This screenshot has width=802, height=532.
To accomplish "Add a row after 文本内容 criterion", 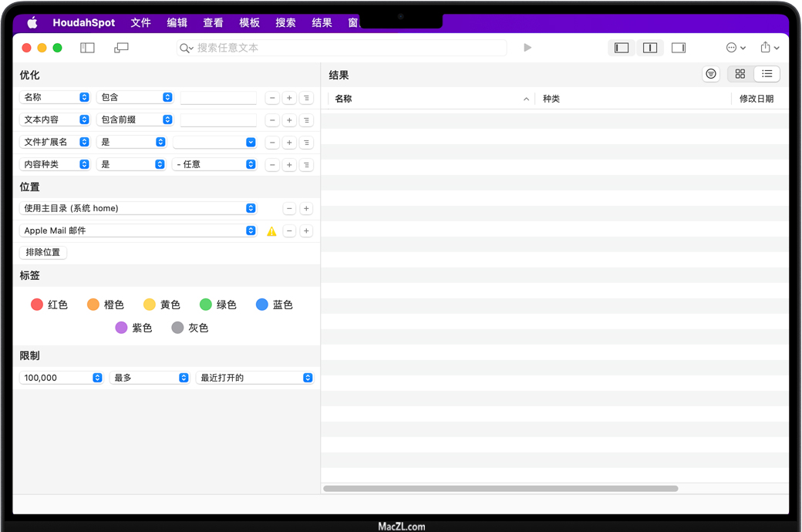I will tap(289, 120).
